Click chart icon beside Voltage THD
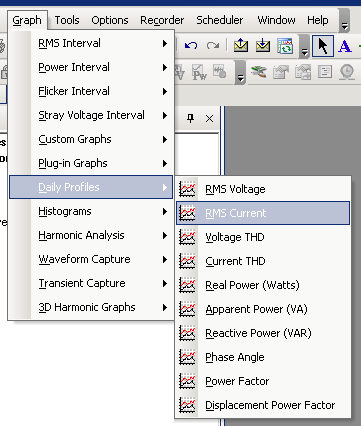Viewport: 361px width, 426px height. coord(187,237)
